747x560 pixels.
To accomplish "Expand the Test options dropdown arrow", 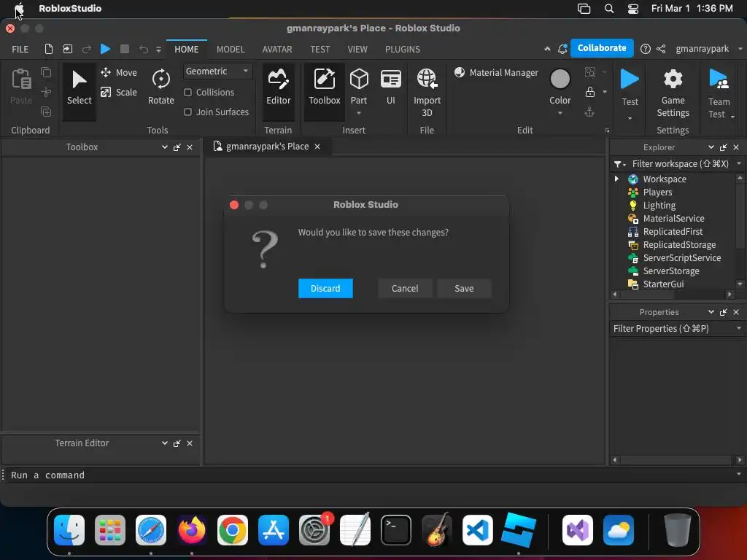I will [630, 118].
